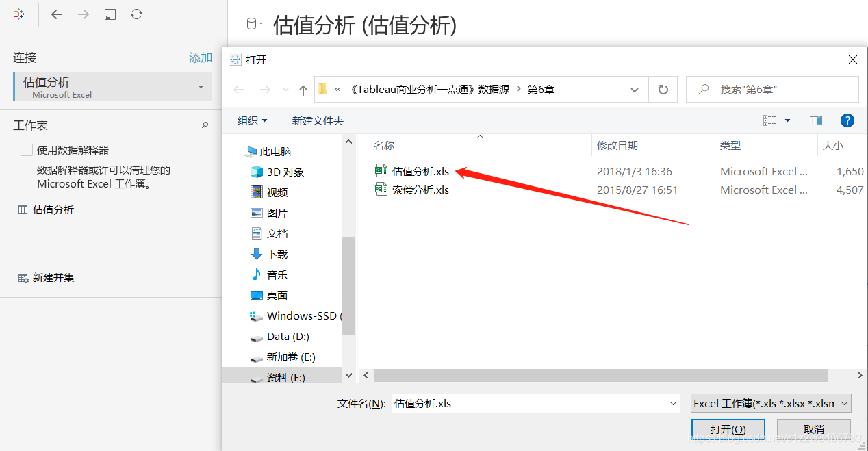
Task: Click the 索偿分析.xls Excel file icon
Action: pyautogui.click(x=381, y=190)
